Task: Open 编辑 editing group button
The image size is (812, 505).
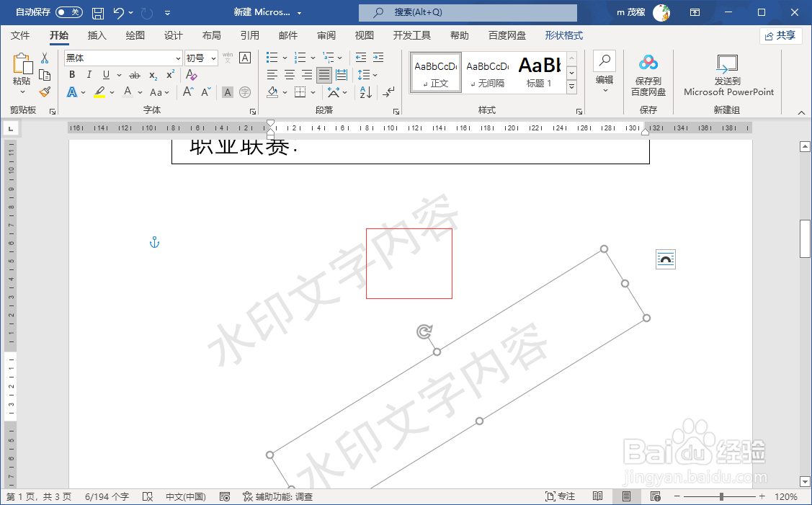Action: [x=604, y=73]
